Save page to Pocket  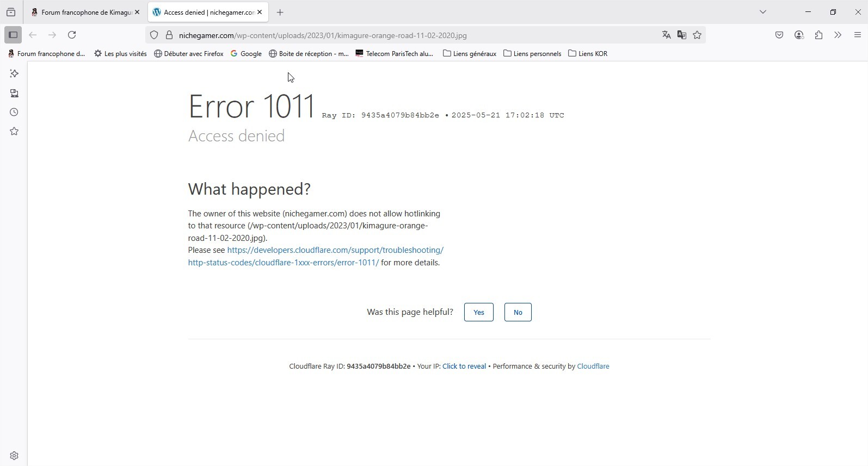tap(779, 35)
